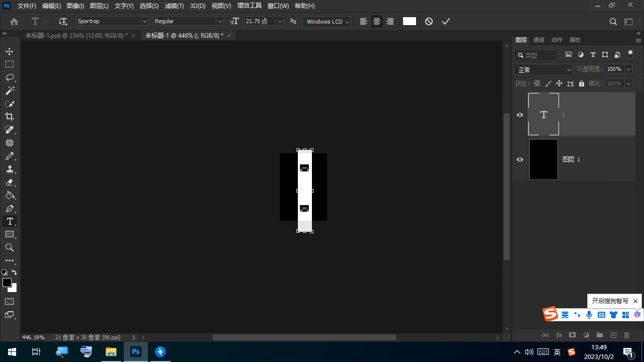Cancel the current text edit
This screenshot has height=362, width=644.
pyautogui.click(x=429, y=22)
